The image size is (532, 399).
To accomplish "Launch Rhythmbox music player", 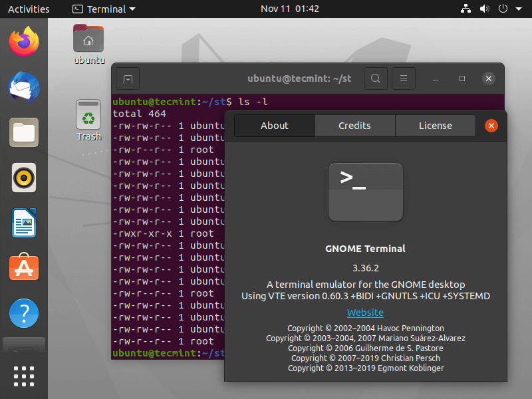I will (24, 178).
